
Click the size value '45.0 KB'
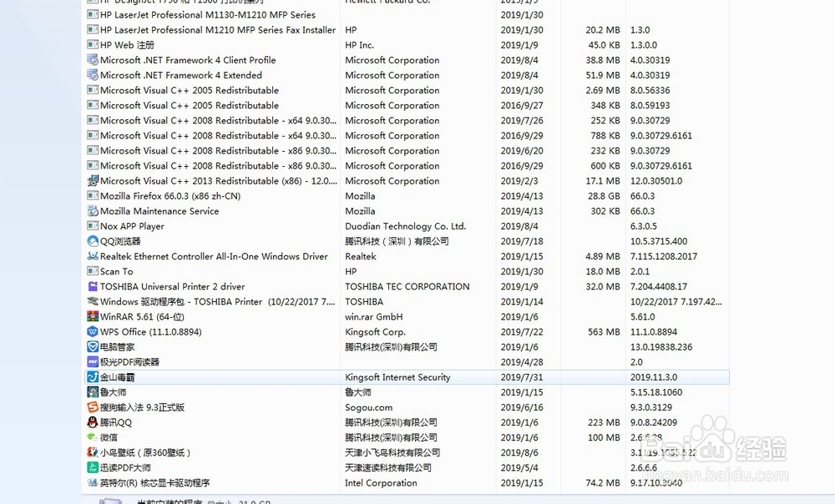click(x=604, y=45)
